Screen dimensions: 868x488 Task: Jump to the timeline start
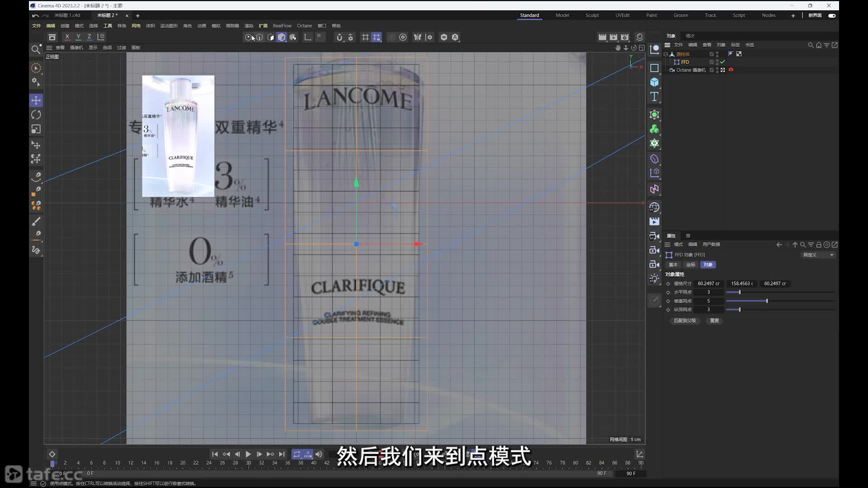pos(215,454)
